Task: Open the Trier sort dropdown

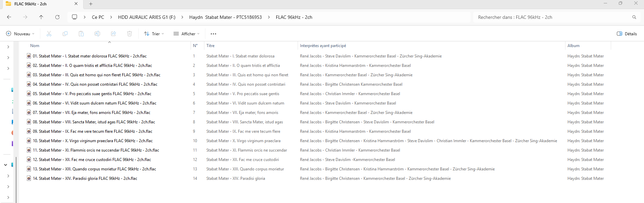Action: (x=154, y=34)
